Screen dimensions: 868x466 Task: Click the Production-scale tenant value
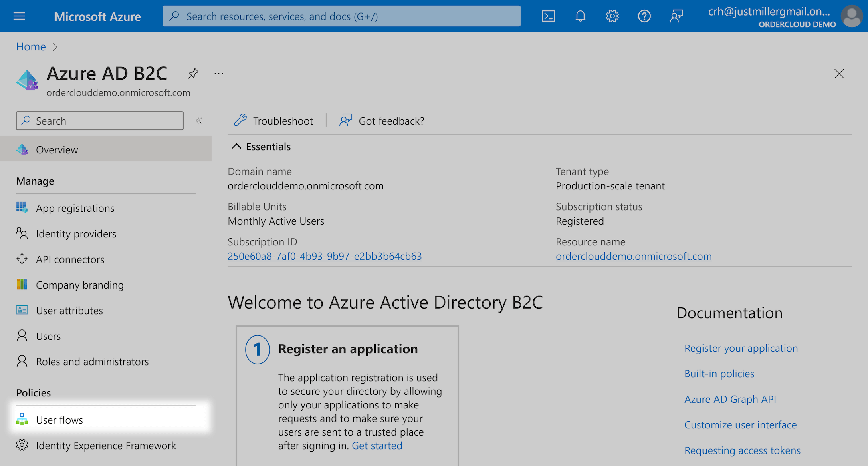(x=610, y=186)
